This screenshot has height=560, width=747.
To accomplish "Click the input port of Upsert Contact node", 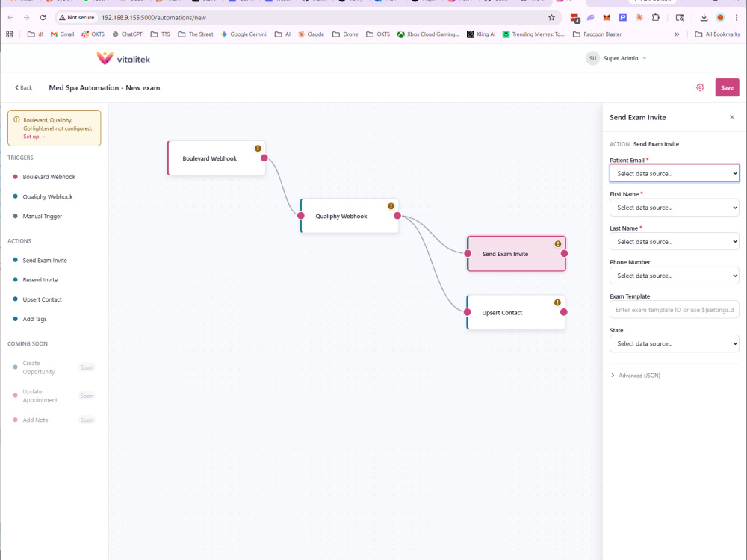I will [x=468, y=312].
